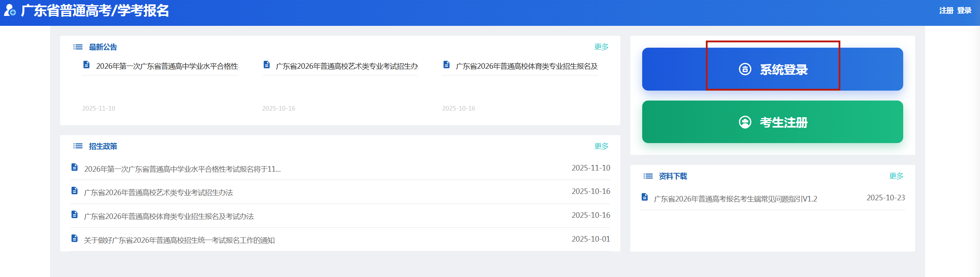Click the list icon next to 资料下载
Image resolution: width=980 pixels, height=277 pixels.
pos(648,176)
